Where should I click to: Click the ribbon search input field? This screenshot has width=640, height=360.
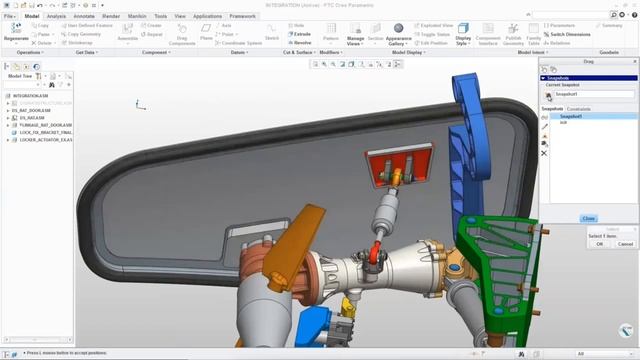click(x=571, y=15)
